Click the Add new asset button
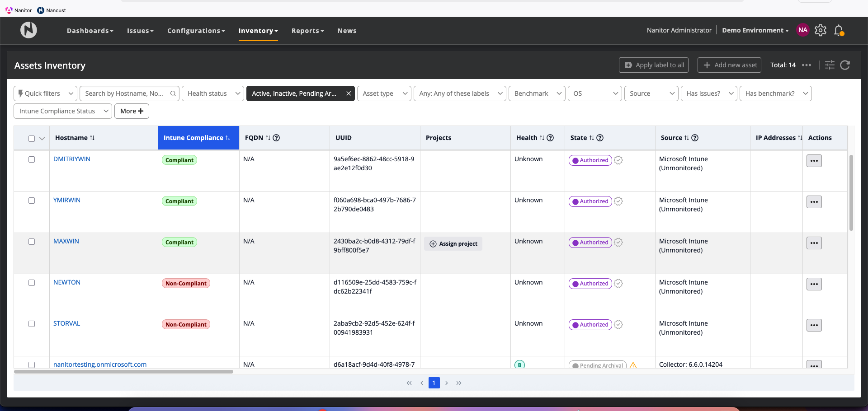Viewport: 868px width, 411px height. point(729,65)
